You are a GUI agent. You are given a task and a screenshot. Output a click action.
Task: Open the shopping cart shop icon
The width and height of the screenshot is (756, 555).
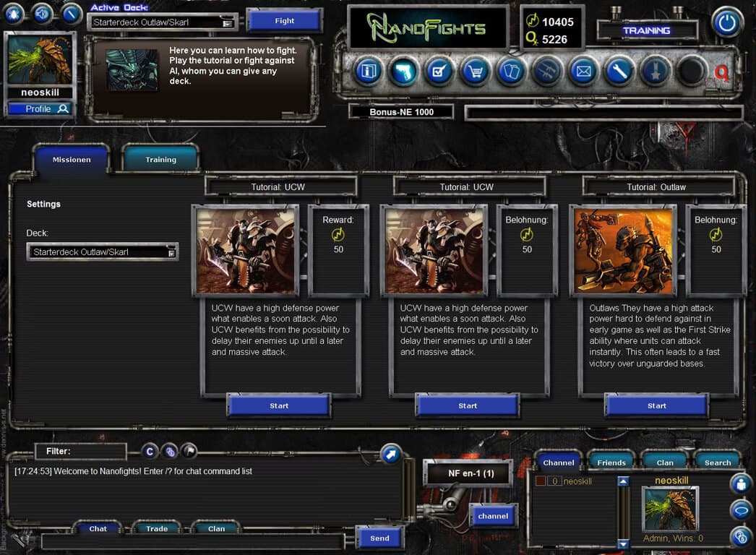(475, 72)
